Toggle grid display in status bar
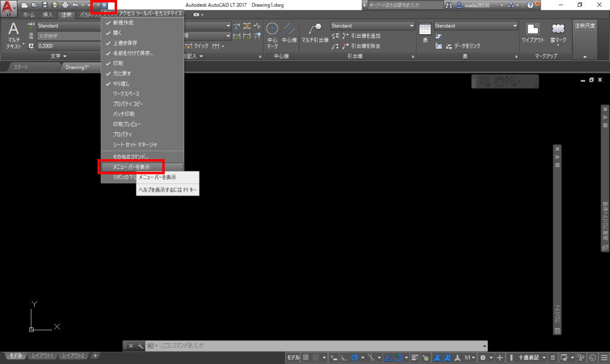The width and height of the screenshot is (610, 364). coord(306,357)
